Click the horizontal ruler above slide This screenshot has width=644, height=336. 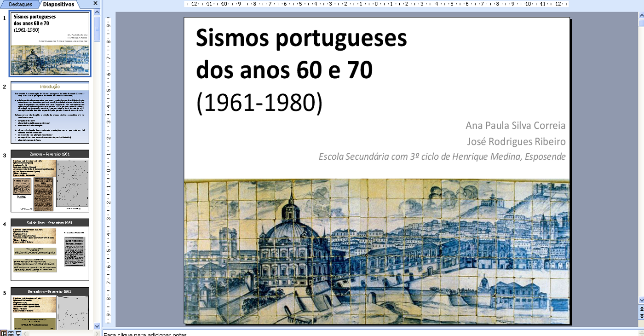tap(376, 4)
